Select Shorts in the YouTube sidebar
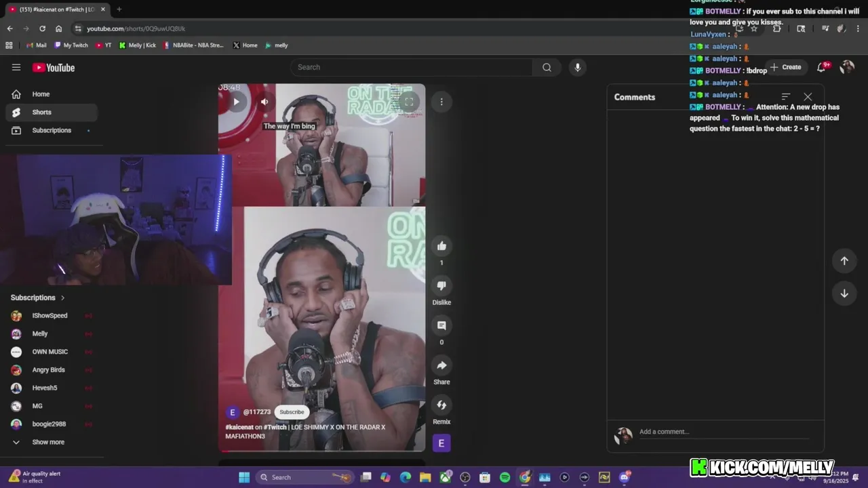 [52, 113]
